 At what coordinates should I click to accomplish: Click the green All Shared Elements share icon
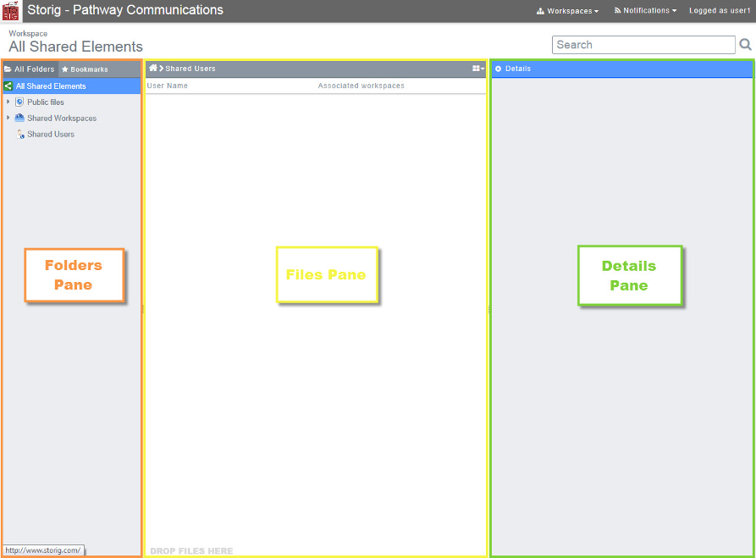coord(8,86)
